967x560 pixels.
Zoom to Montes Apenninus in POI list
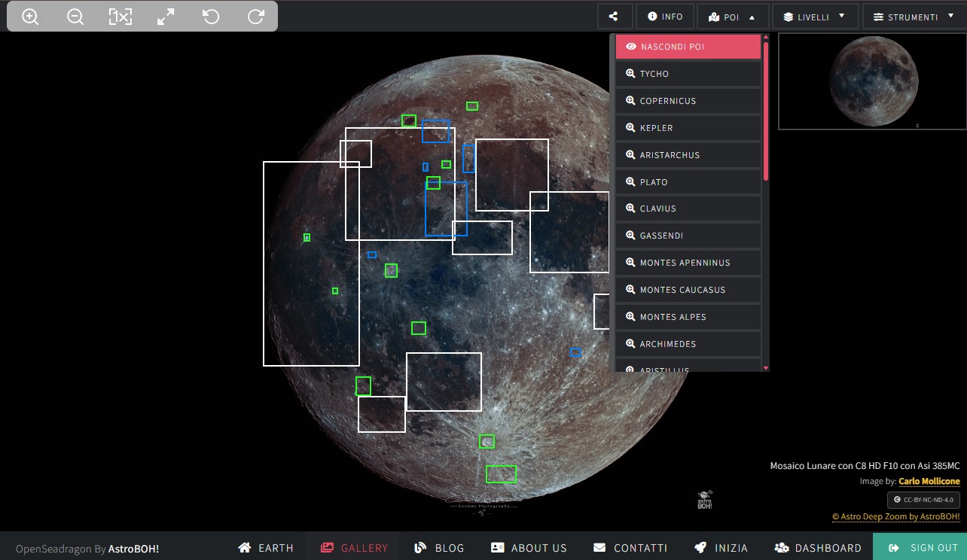coord(688,263)
